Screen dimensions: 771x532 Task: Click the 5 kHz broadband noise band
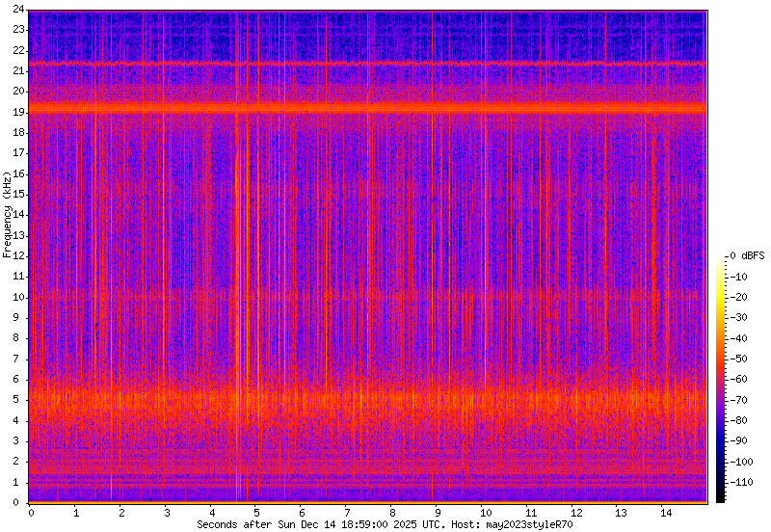click(x=366, y=399)
